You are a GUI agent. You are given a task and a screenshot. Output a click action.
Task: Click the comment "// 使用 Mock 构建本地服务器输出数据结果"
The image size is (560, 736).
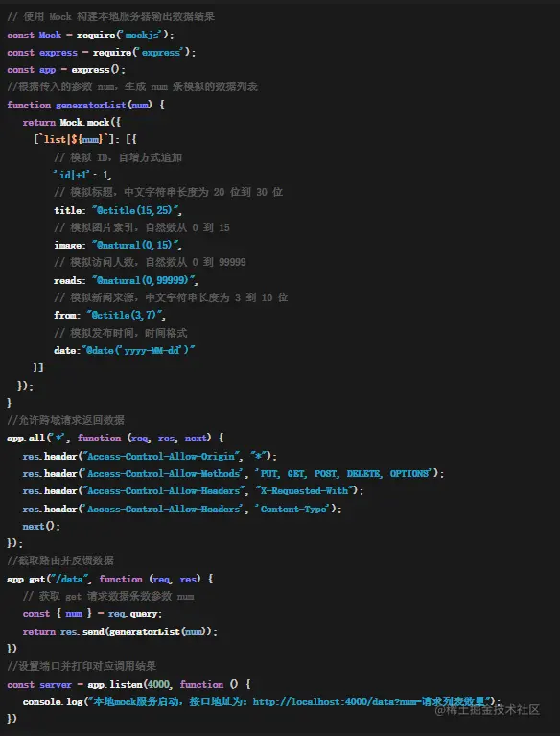pos(110,17)
